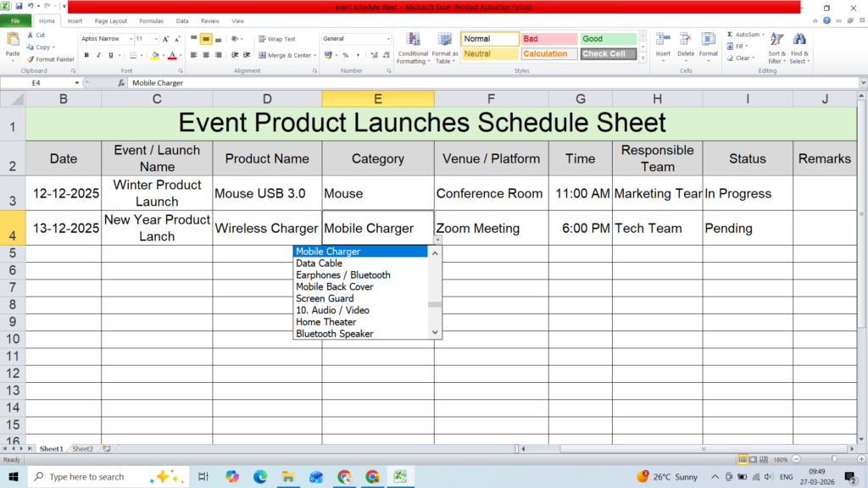The image size is (868, 488).
Task: Click the Format cells icon in Cells group
Action: (x=708, y=40)
